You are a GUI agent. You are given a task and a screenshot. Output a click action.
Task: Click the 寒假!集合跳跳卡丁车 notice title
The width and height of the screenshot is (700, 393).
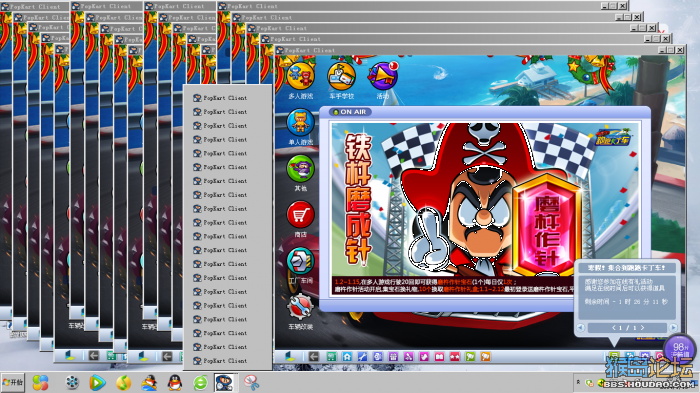tap(626, 268)
